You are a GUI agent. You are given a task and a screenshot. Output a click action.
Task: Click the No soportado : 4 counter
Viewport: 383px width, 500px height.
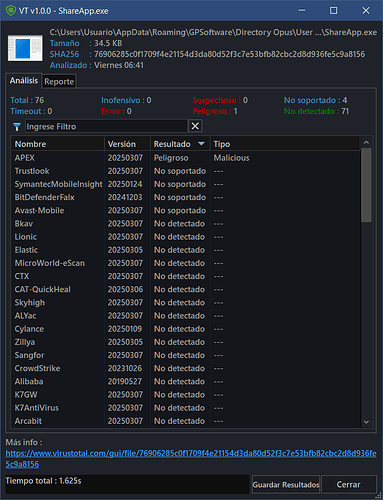pyautogui.click(x=315, y=100)
